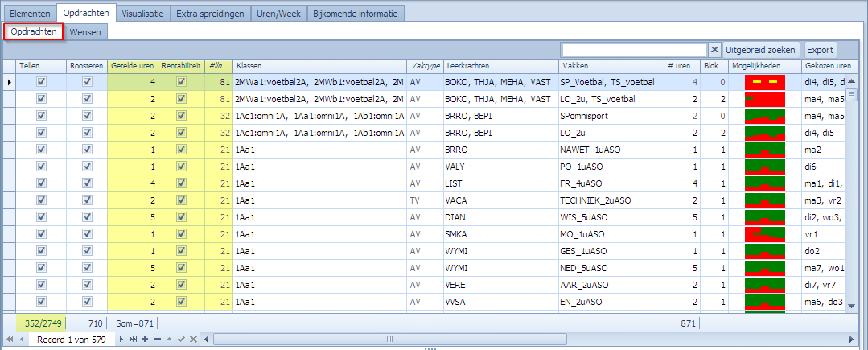Image resolution: width=868 pixels, height=350 pixels.
Task: Click horizontal scrollbar right arrow
Action: click(x=851, y=339)
